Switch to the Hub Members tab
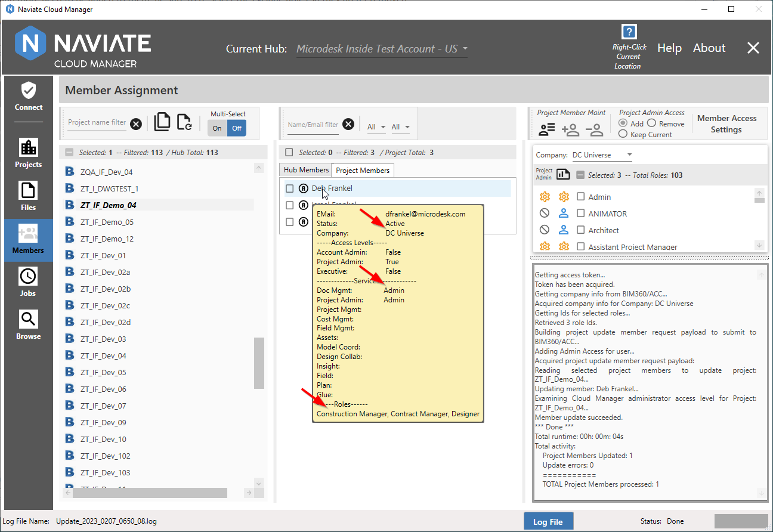 click(306, 170)
